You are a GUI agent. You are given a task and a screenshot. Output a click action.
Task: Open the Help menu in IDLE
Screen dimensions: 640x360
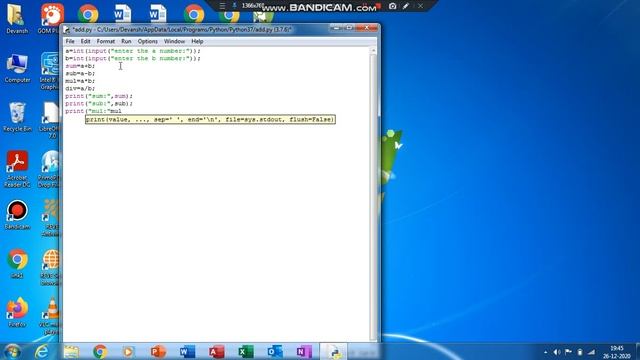(197, 41)
